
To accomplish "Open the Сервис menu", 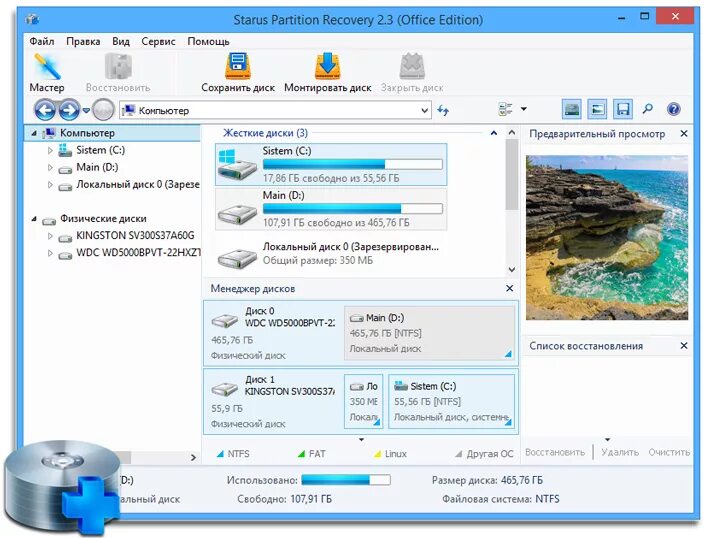I will [158, 41].
